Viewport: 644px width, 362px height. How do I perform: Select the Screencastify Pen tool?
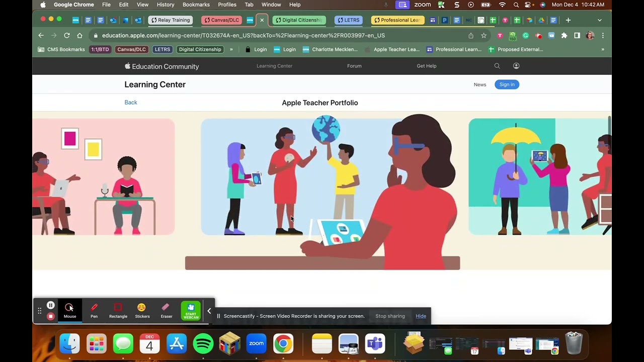pos(94,311)
